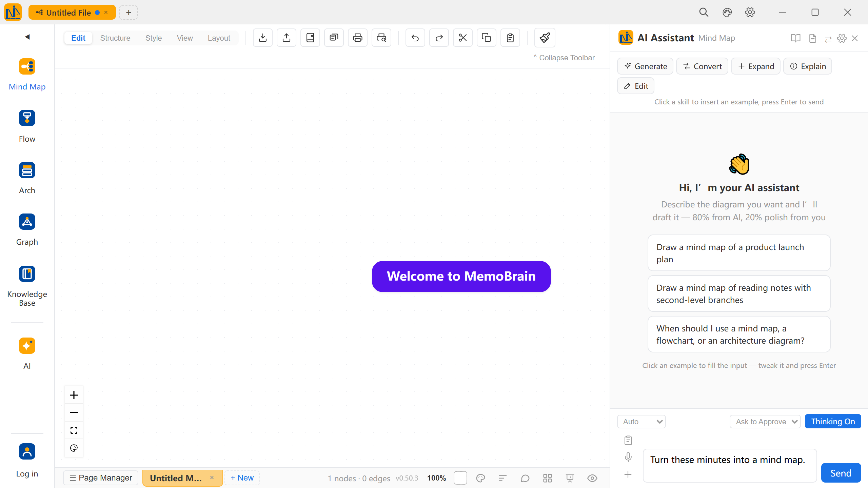
Task: Toggle presentation mode in status bar
Action: pyautogui.click(x=570, y=478)
